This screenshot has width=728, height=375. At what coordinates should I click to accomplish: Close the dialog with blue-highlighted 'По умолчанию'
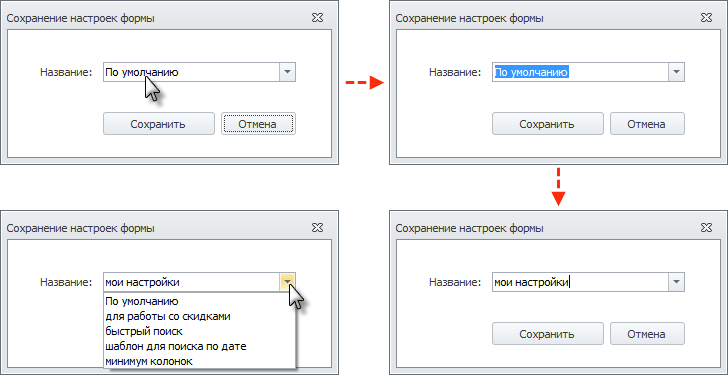[x=707, y=18]
